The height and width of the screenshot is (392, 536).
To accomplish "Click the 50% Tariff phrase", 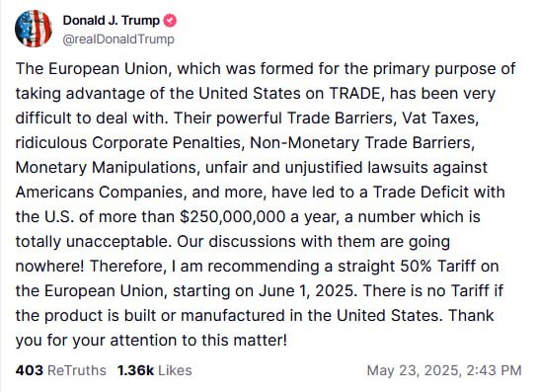I will pos(438,267).
